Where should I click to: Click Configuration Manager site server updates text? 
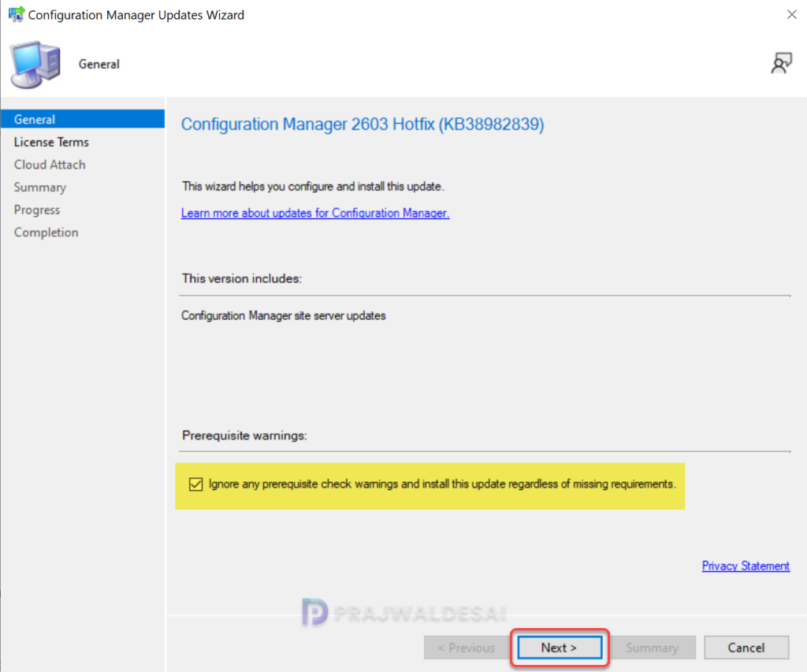[x=283, y=315]
